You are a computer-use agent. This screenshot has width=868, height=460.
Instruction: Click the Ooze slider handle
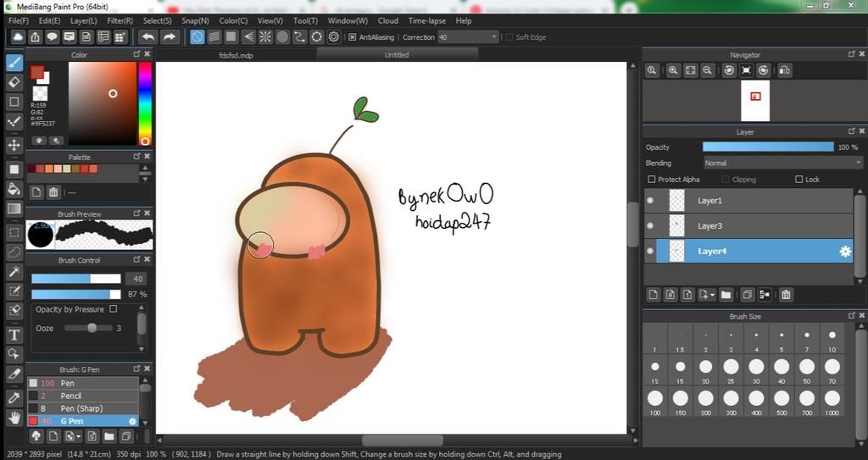point(92,328)
